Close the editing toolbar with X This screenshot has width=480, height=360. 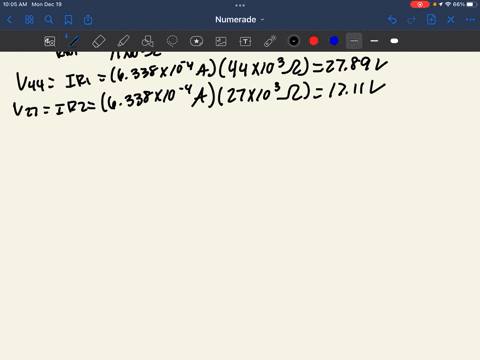[451, 20]
